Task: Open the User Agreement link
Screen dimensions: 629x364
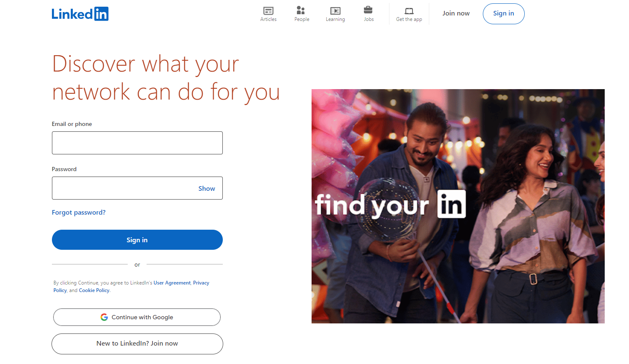Action: point(172,283)
